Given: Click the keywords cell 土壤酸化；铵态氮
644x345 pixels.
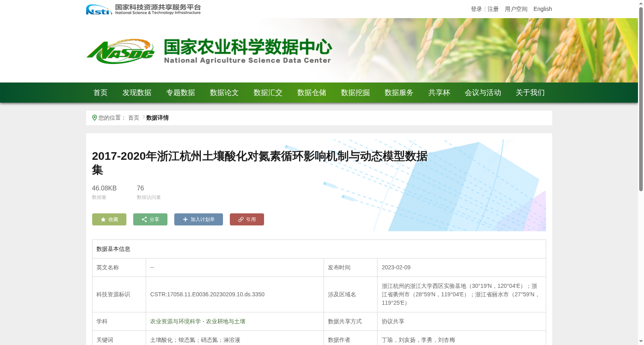Looking at the screenshot, I should click(235, 340).
